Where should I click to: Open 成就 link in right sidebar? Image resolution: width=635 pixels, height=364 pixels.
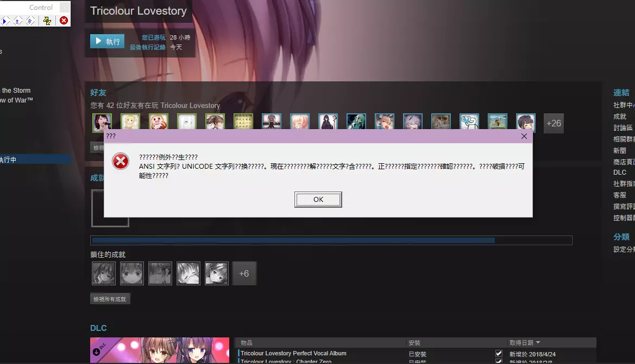coord(620,117)
